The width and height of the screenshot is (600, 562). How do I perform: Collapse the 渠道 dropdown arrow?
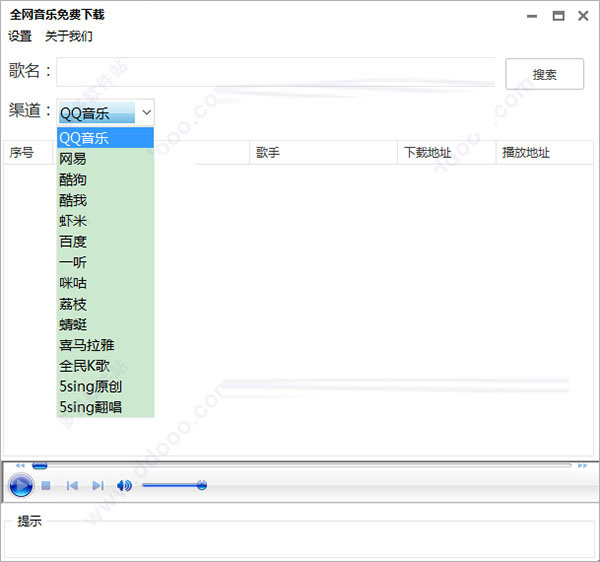[x=146, y=112]
